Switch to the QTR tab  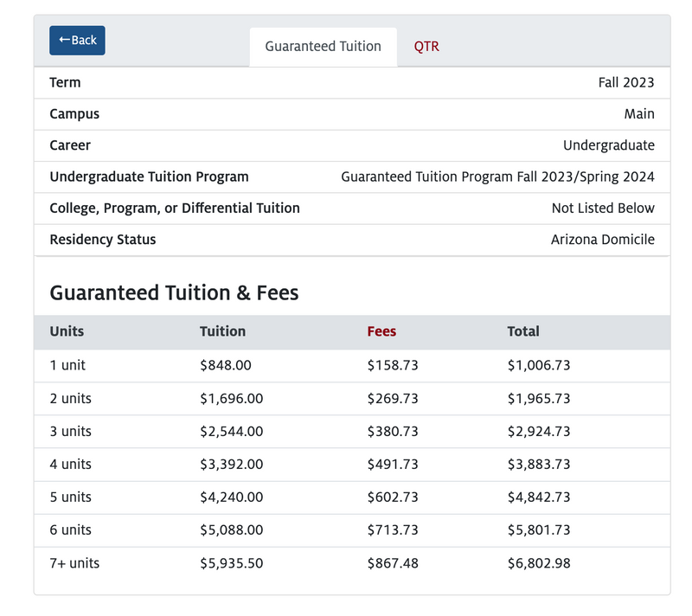[426, 47]
